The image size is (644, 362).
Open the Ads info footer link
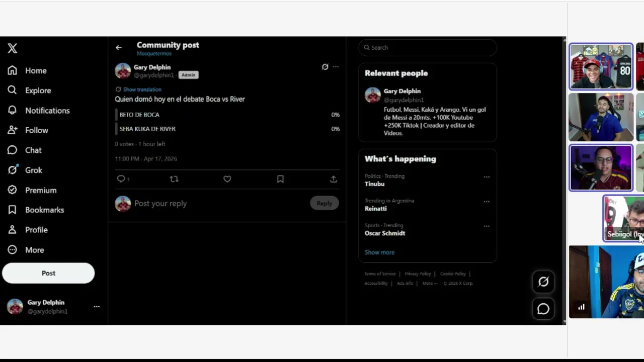point(405,284)
